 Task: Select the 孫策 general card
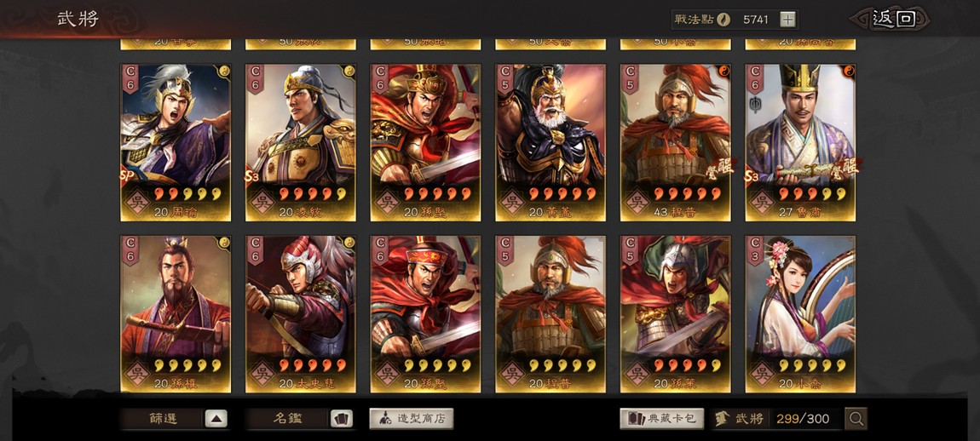pos(676,314)
